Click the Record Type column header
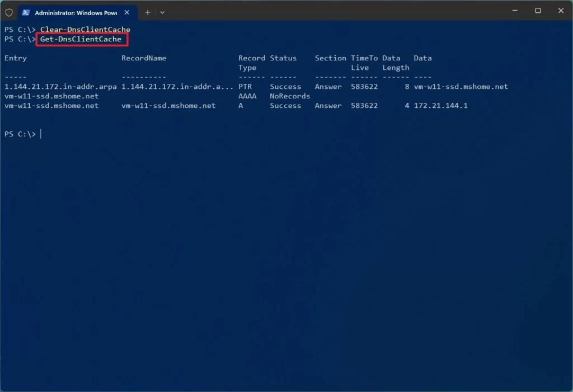 (252, 63)
